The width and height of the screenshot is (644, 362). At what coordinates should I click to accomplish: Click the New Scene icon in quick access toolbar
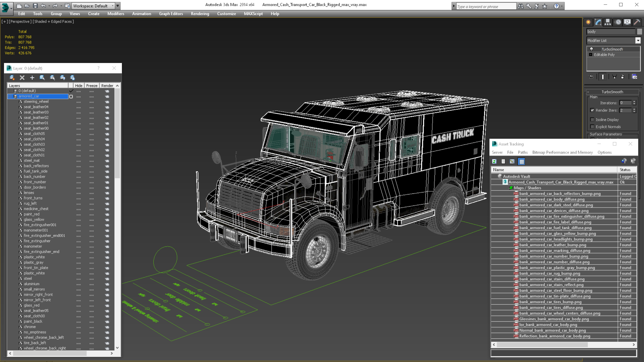click(19, 6)
